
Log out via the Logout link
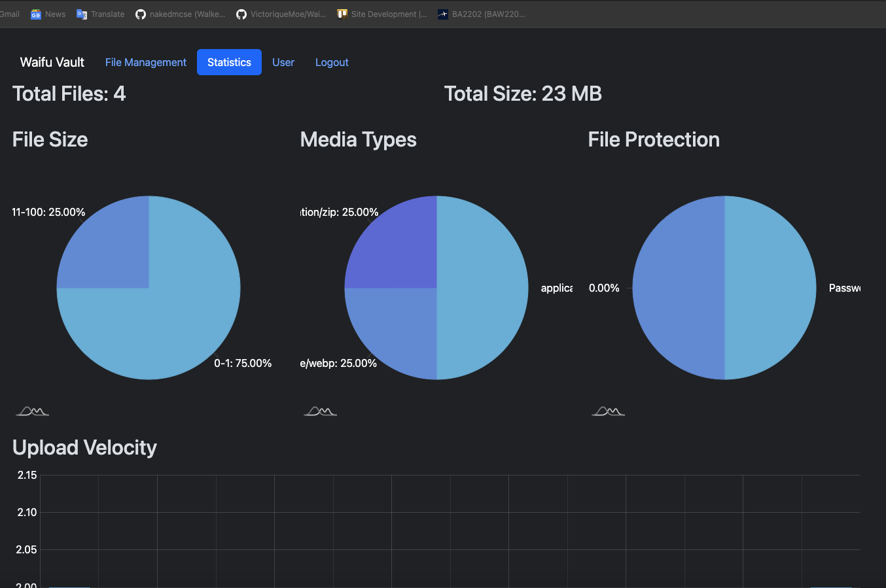[332, 62]
